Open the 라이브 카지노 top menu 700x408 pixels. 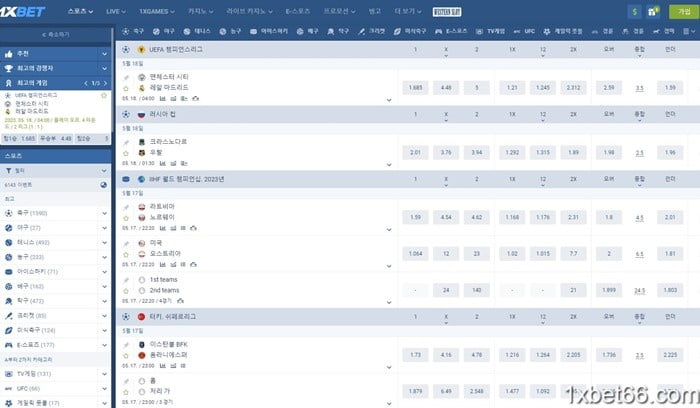(249, 11)
